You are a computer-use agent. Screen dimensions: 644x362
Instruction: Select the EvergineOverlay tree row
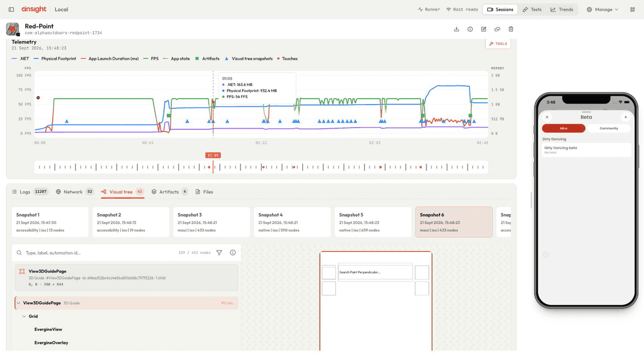pyautogui.click(x=127, y=343)
